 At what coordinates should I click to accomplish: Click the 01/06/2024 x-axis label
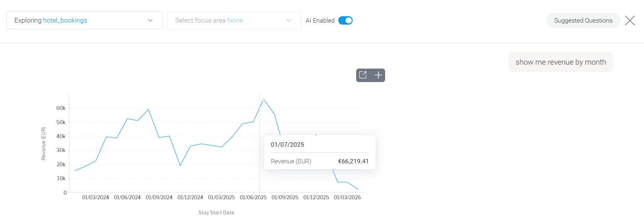point(127,197)
